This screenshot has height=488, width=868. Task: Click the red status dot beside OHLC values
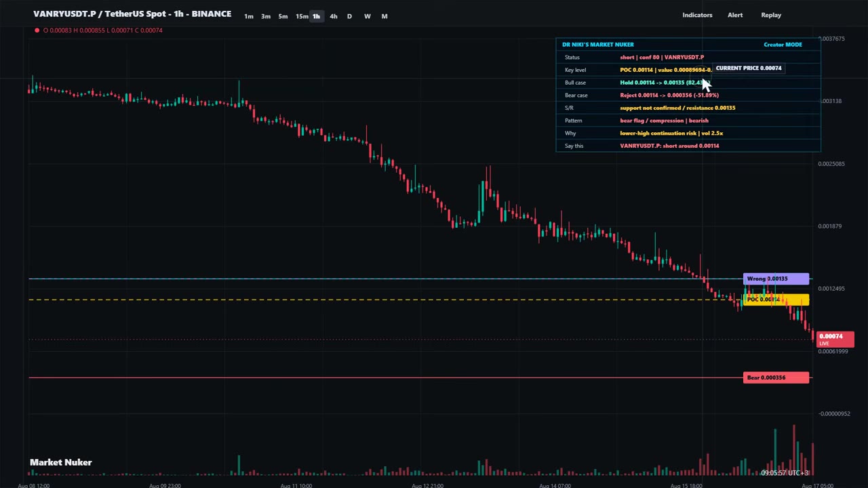pos(37,30)
